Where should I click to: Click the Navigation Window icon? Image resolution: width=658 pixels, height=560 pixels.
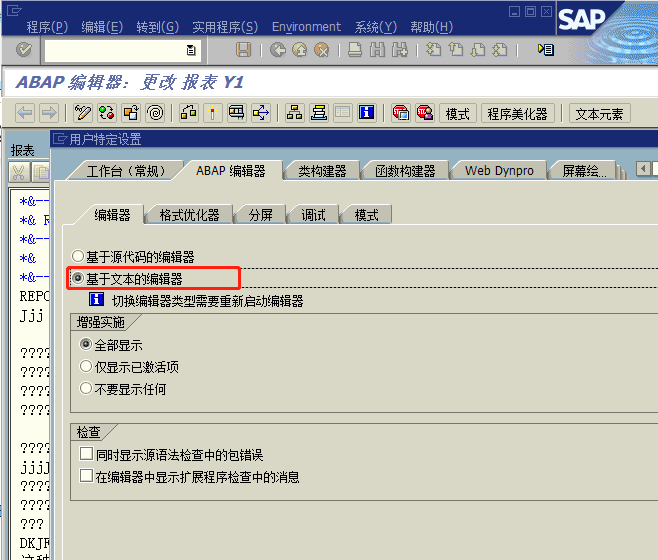pos(319,113)
